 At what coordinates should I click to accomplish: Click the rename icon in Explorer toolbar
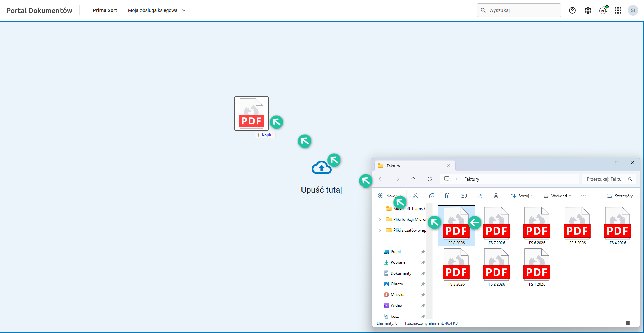click(x=464, y=196)
